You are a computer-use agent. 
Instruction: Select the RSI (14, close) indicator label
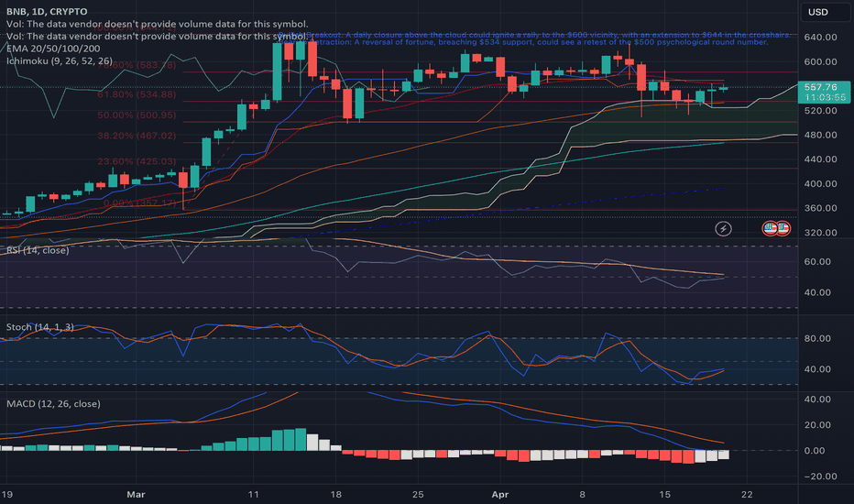point(38,251)
